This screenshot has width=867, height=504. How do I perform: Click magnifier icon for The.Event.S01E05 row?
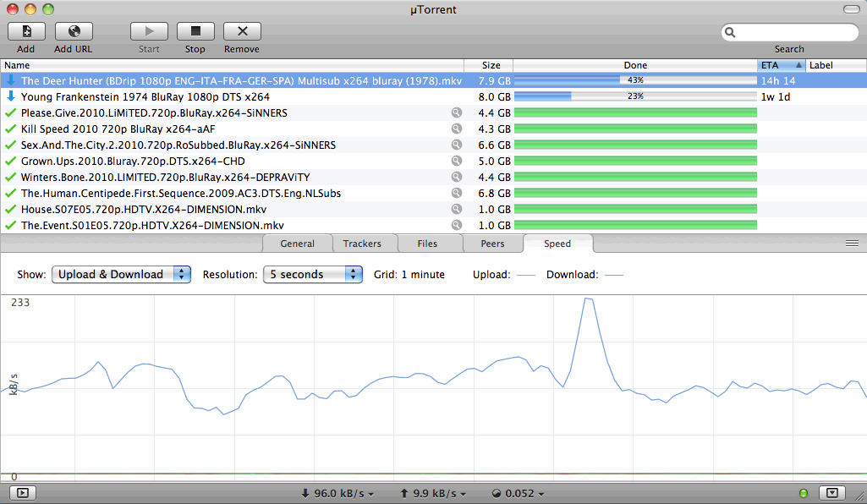[x=456, y=225]
